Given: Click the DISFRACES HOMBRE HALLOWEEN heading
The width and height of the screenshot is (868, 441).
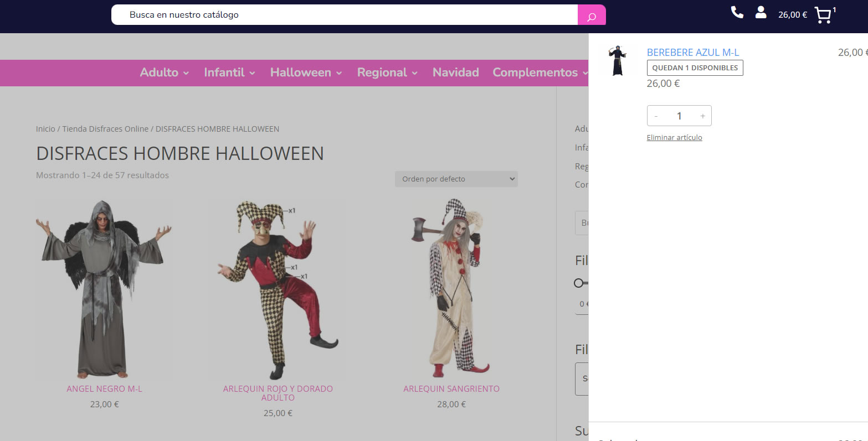Looking at the screenshot, I should tap(180, 153).
